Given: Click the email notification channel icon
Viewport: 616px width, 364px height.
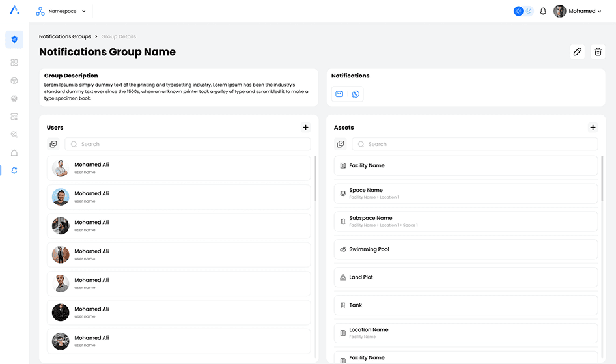Looking at the screenshot, I should click(339, 94).
